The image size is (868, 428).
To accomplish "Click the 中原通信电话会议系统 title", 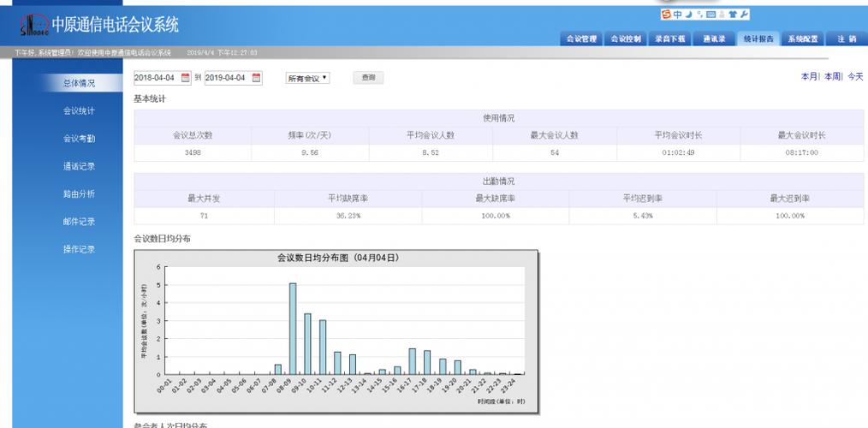I will tap(116, 24).
